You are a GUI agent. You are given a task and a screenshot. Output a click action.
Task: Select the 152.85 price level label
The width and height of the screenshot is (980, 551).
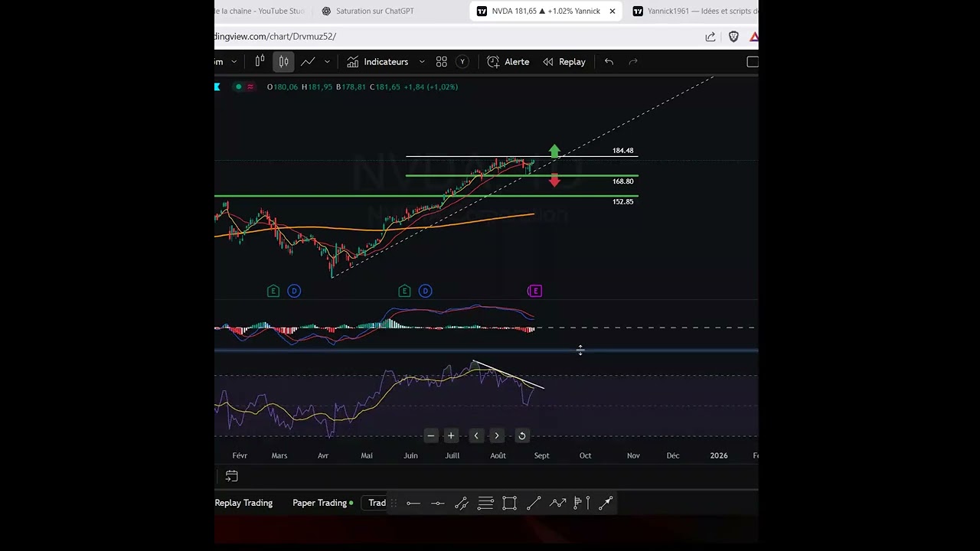tap(622, 201)
